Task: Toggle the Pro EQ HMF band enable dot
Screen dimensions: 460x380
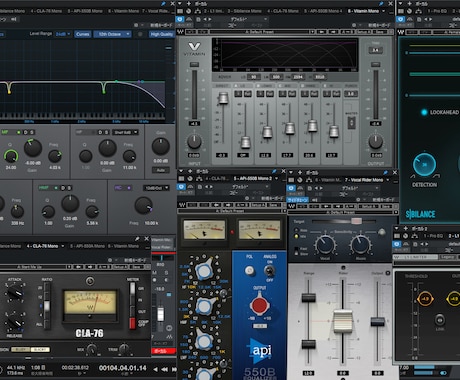Action: tap(56, 188)
